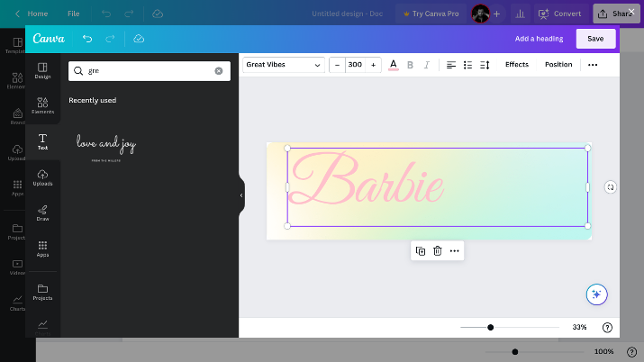Viewport: 644px width, 362px height.
Task: Select the Barbie text on the canvas
Action: pos(366,179)
